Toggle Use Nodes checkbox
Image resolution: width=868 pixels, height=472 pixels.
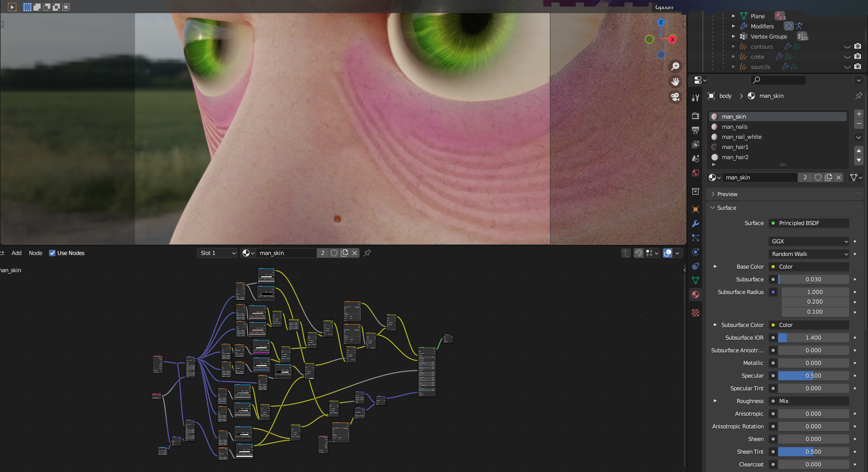(x=52, y=253)
